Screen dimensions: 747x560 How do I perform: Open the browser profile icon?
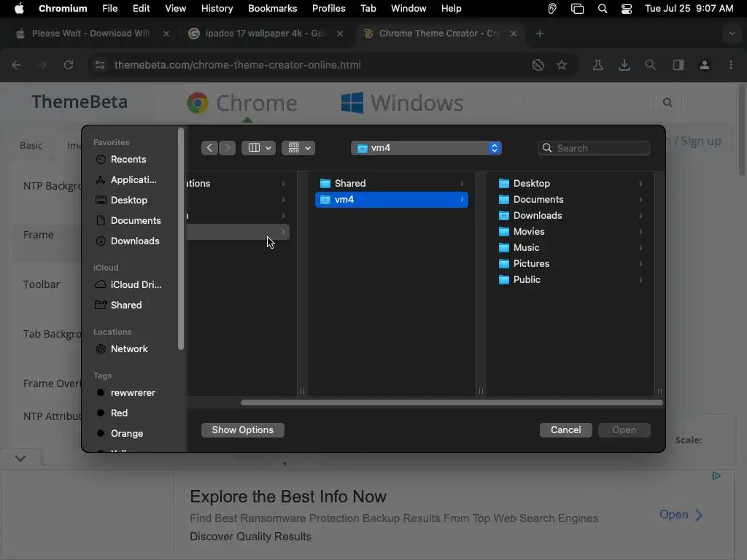pyautogui.click(x=705, y=65)
